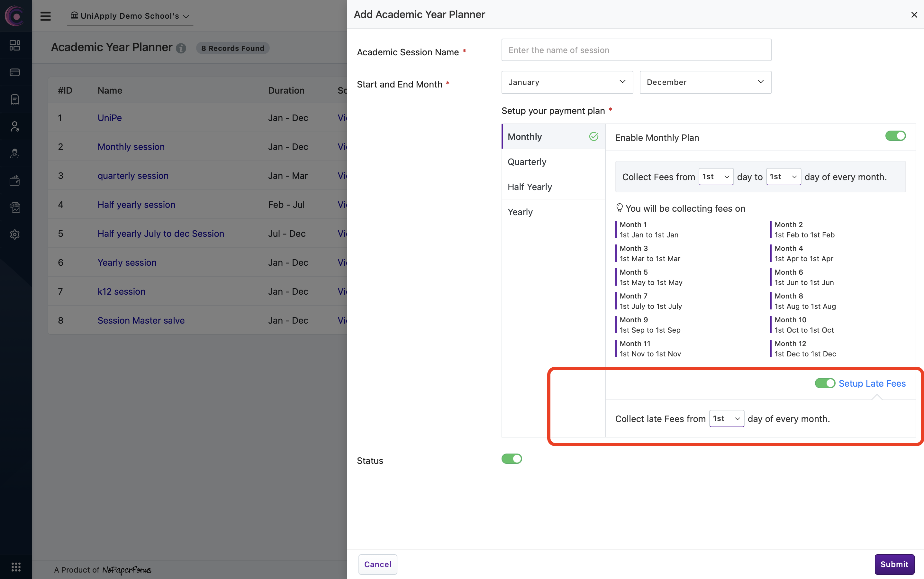Image resolution: width=924 pixels, height=579 pixels.
Task: Click the Name column header
Action: click(x=110, y=90)
